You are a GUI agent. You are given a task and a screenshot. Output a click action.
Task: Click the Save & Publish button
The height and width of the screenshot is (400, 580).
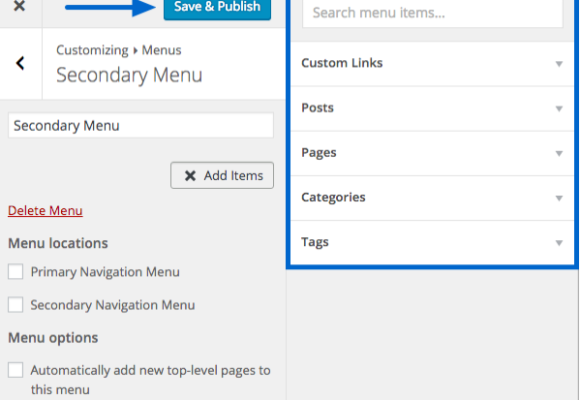[217, 7]
